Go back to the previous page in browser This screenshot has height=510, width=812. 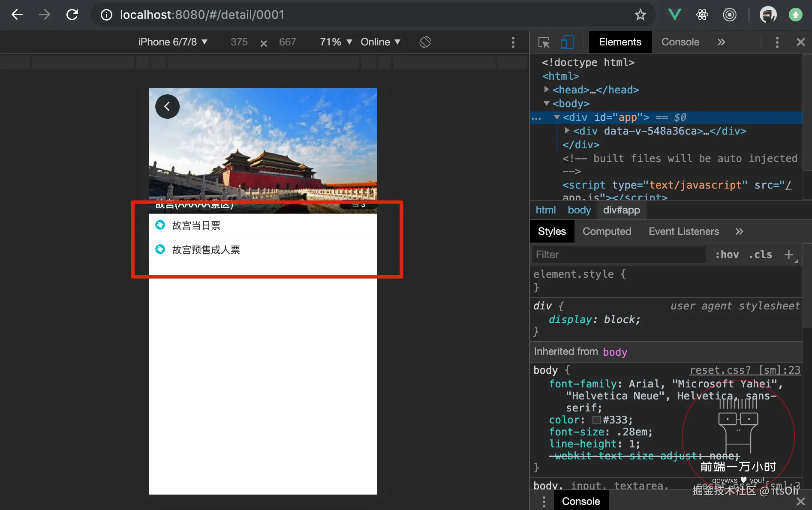click(x=17, y=15)
